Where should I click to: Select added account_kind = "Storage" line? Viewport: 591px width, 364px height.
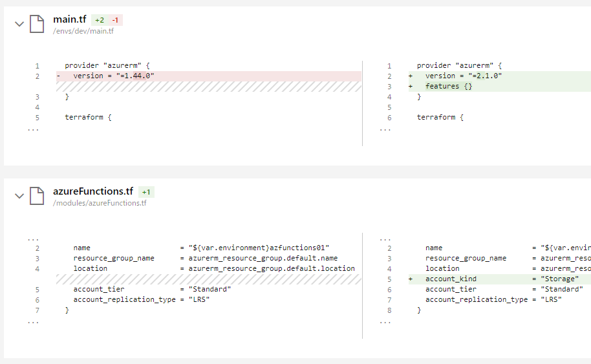point(500,279)
